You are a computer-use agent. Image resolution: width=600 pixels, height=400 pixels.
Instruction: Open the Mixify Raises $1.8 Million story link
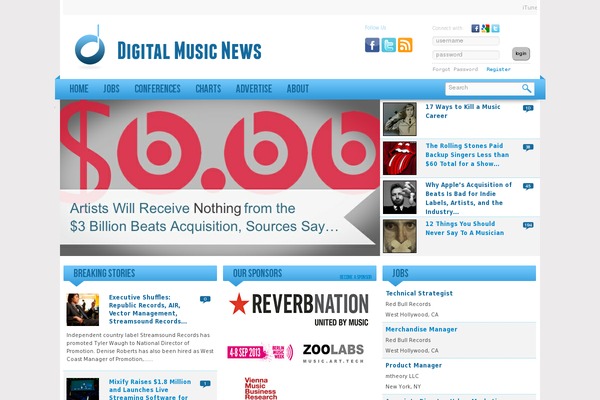tap(150, 390)
